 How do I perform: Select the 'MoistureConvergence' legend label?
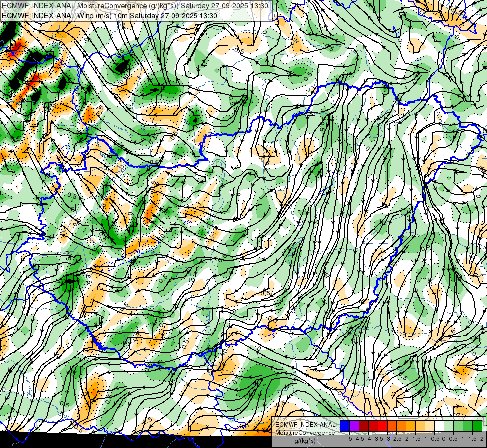pos(305,433)
